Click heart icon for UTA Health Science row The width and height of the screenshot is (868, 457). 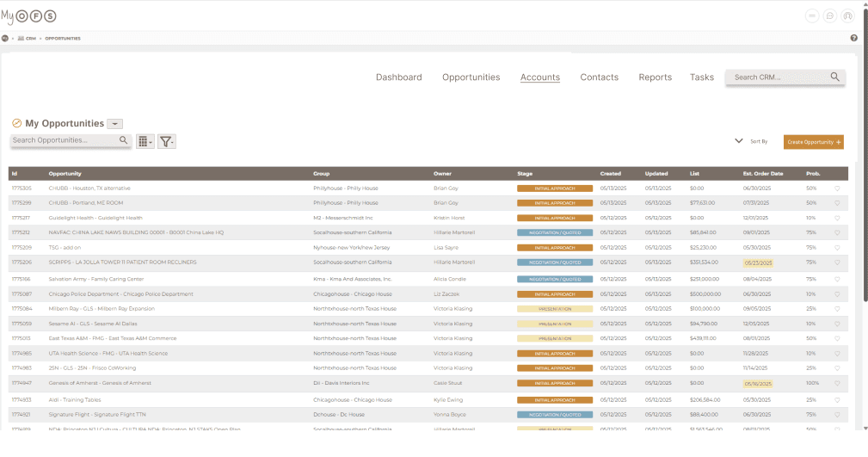[837, 354]
